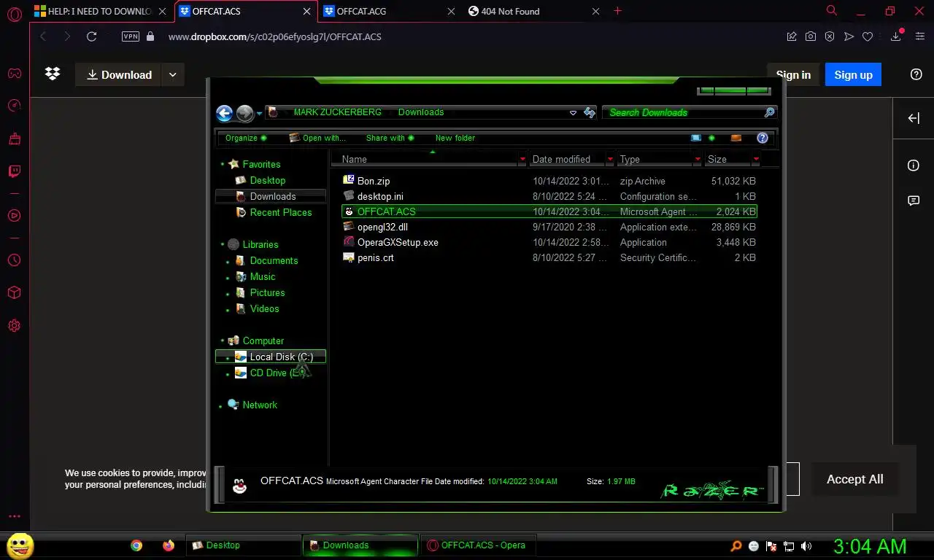Screen dimensions: 934x560
Task: Open the Type column filter dropdown
Action: [x=698, y=159]
